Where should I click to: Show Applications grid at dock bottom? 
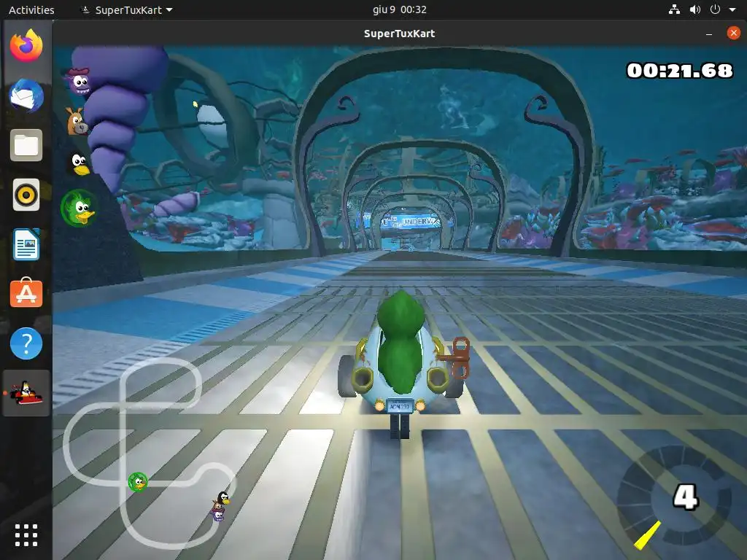click(26, 535)
